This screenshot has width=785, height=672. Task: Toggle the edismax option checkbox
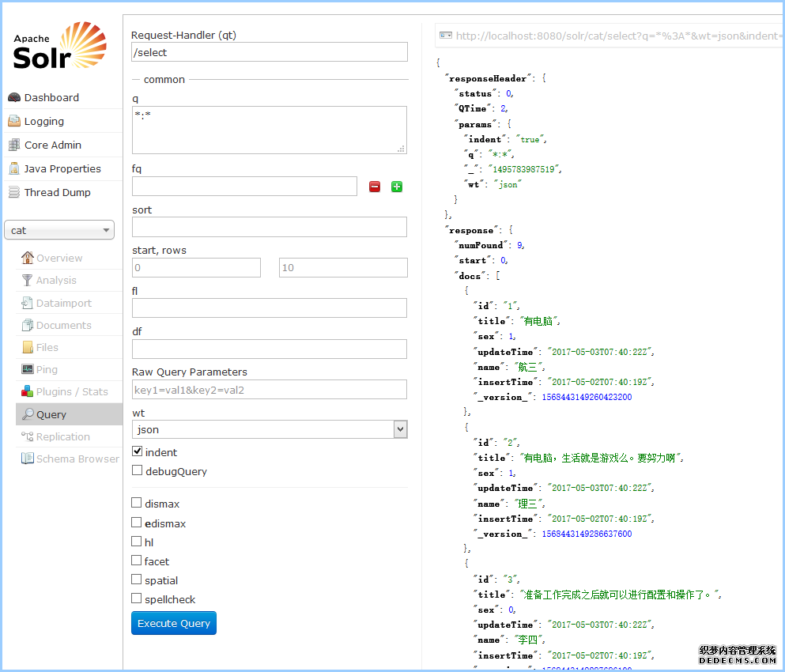click(138, 523)
